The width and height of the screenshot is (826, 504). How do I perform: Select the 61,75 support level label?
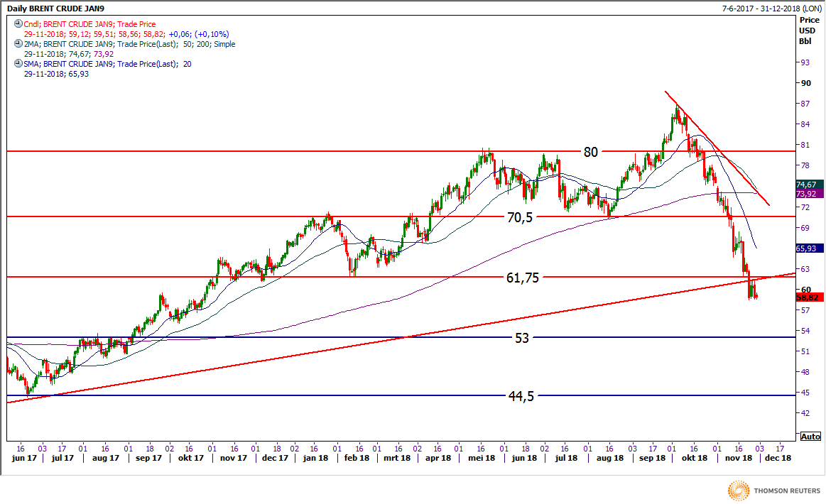pos(522,278)
